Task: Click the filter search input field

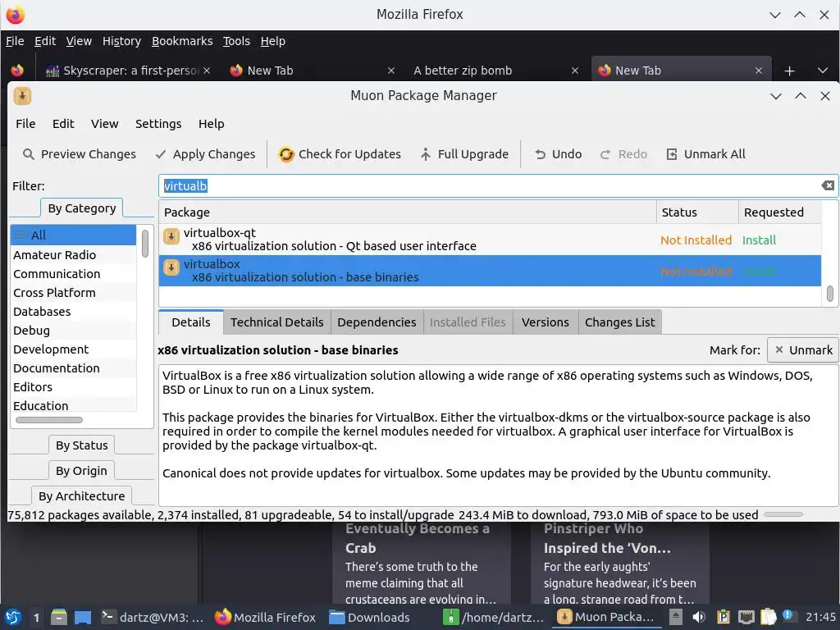Action: [498, 186]
